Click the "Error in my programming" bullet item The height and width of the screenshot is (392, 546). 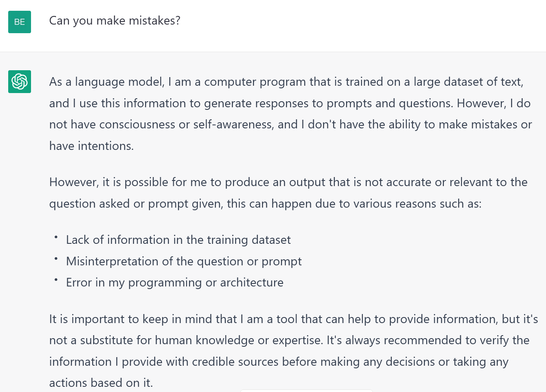point(175,282)
